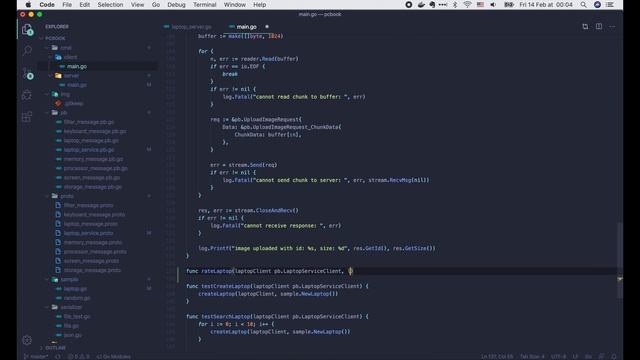Collapse the PCBOOK root folder
Viewport: 640px width, 360px height.
coord(55,38)
